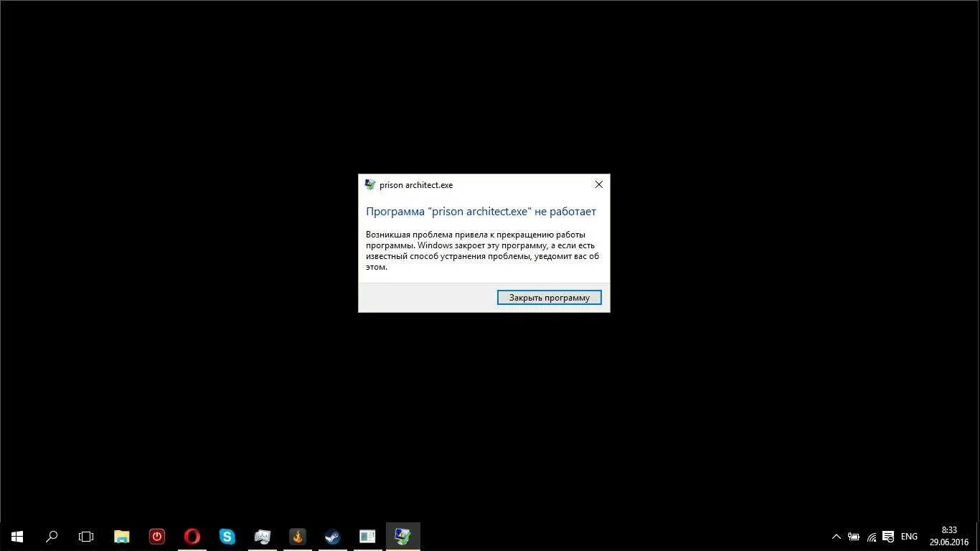Image resolution: width=980 pixels, height=551 pixels.
Task: Switch to Steam in the taskbar
Action: pyautogui.click(x=332, y=537)
